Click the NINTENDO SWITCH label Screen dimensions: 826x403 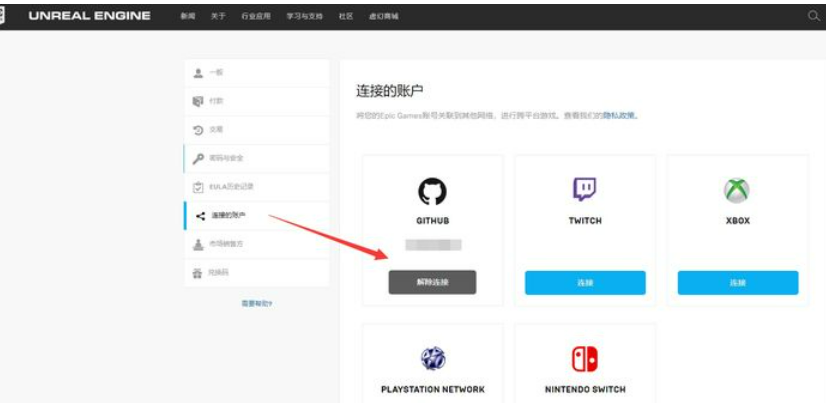coord(585,390)
